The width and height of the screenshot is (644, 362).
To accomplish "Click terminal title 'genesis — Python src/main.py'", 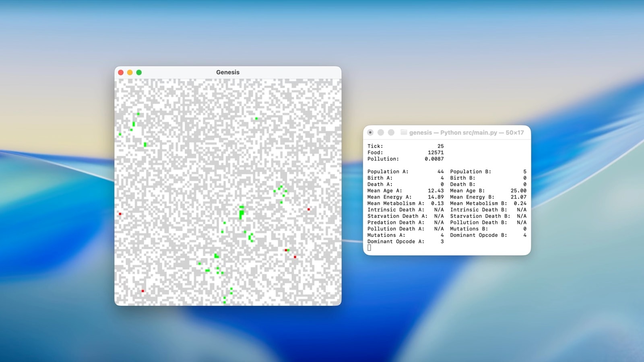I will pyautogui.click(x=453, y=132).
